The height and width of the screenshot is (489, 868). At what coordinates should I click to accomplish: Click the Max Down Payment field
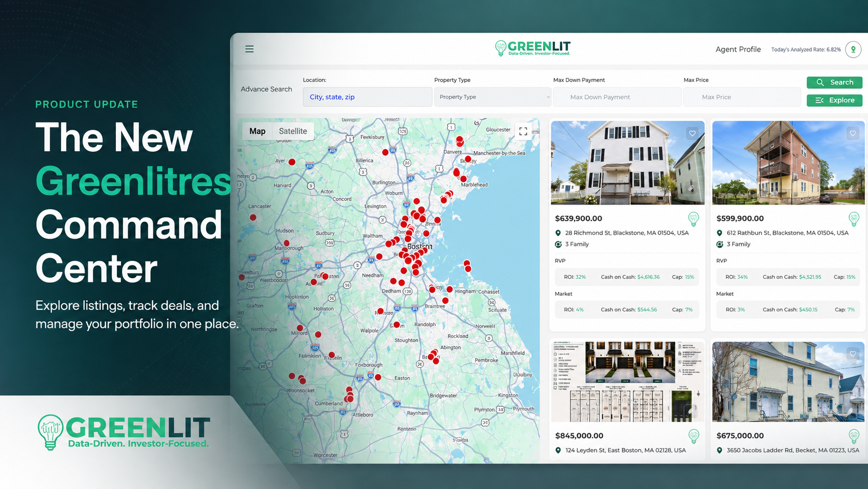pyautogui.click(x=617, y=97)
